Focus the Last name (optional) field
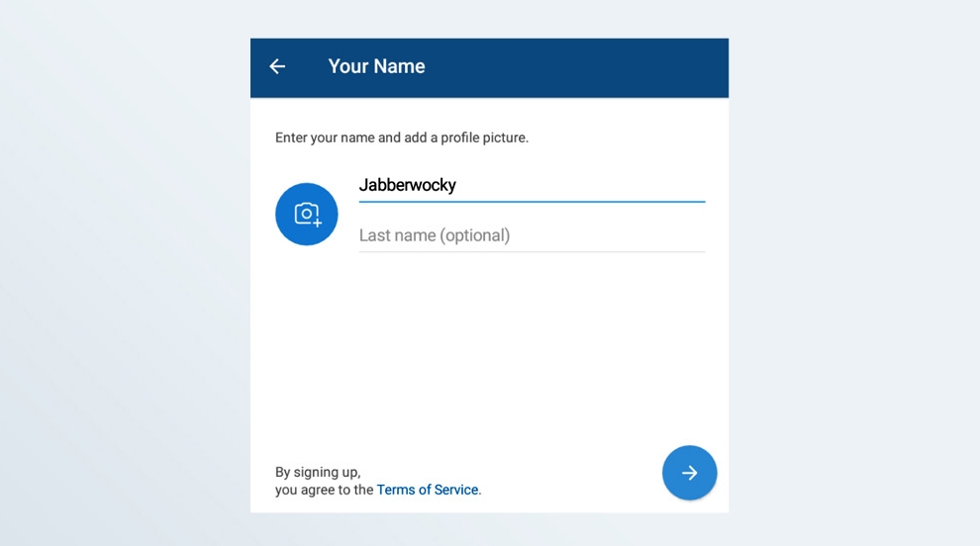The width and height of the screenshot is (980, 546). (x=532, y=235)
